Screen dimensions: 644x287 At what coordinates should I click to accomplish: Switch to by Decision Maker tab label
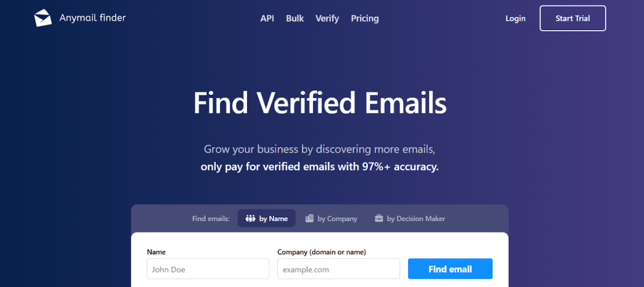tap(416, 219)
